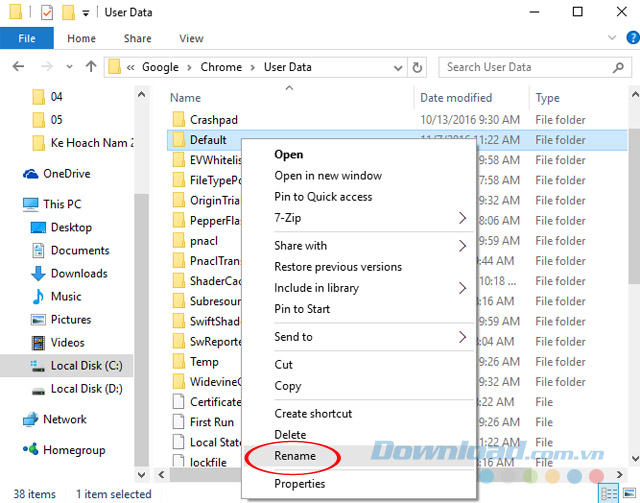Screen dimensions: 640x503
Task: Click Create shortcut
Action: [313, 414]
